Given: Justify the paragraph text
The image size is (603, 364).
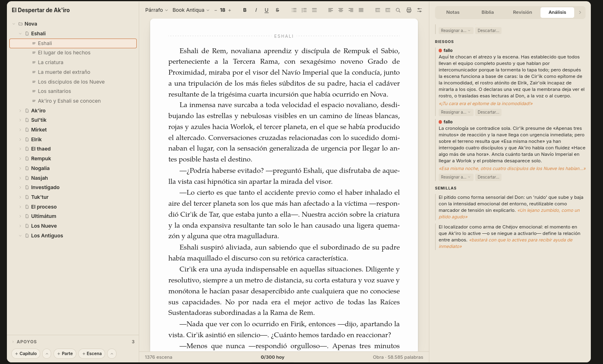Looking at the screenshot, I should pyautogui.click(x=361, y=10).
